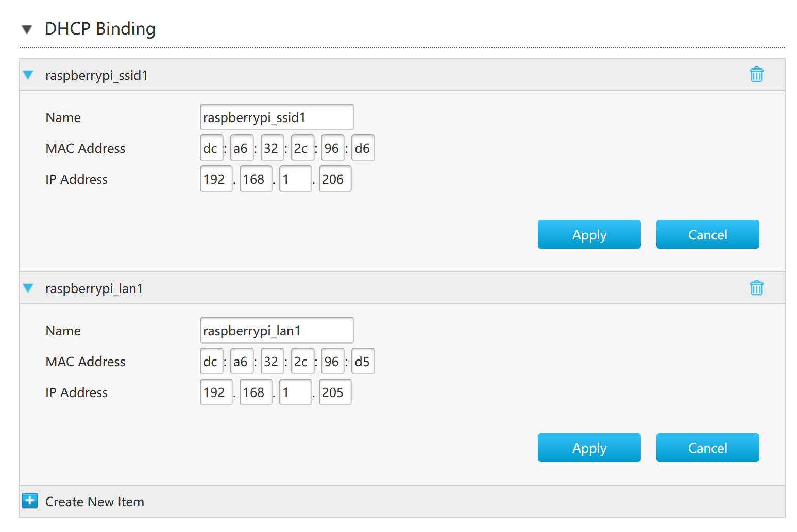Apply changes for raspberrypi_ssid1

pyautogui.click(x=589, y=235)
